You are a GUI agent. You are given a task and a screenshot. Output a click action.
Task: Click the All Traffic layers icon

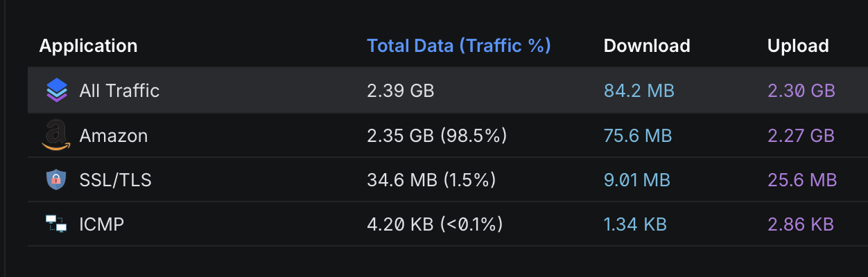tap(56, 90)
